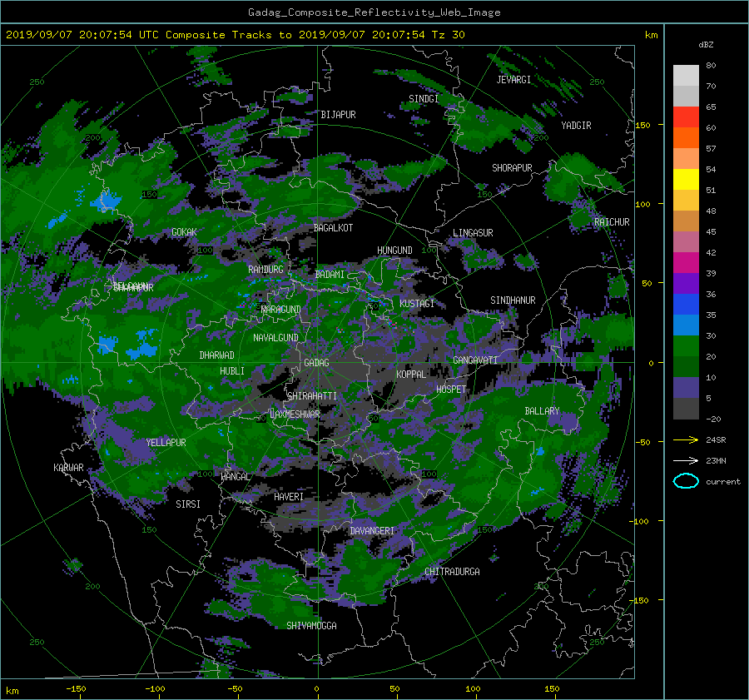Click the -20 dBZ legend value

click(713, 419)
